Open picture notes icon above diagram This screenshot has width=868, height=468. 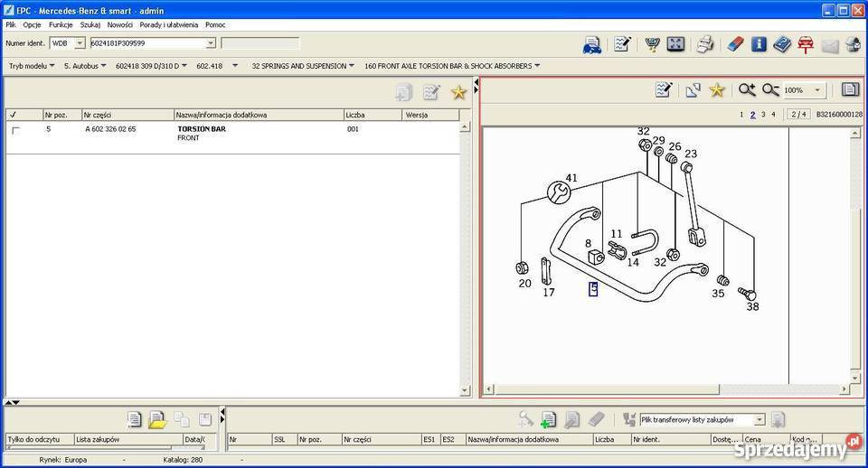click(x=663, y=89)
